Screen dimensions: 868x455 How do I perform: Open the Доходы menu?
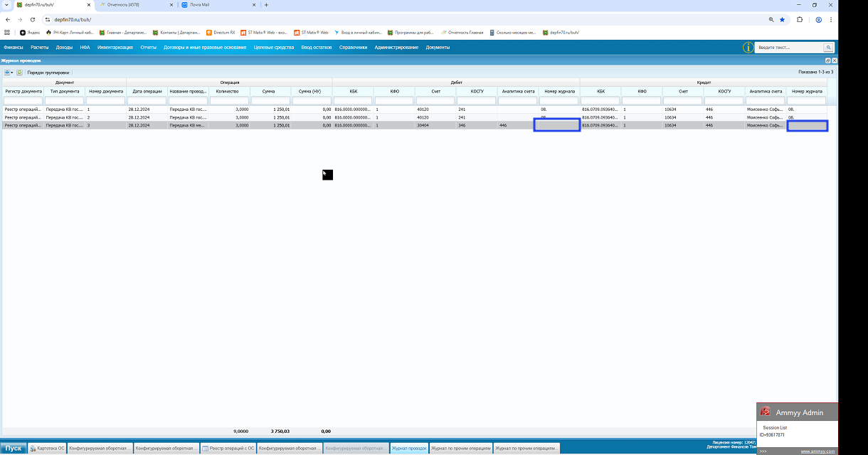64,48
